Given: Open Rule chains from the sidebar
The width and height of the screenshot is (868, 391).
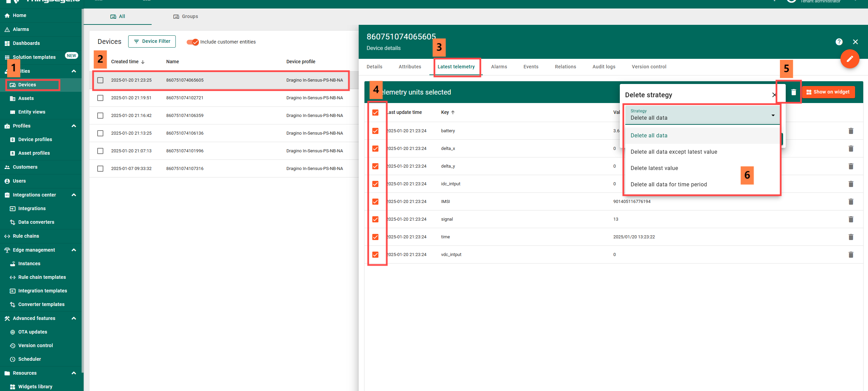Looking at the screenshot, I should [x=26, y=236].
